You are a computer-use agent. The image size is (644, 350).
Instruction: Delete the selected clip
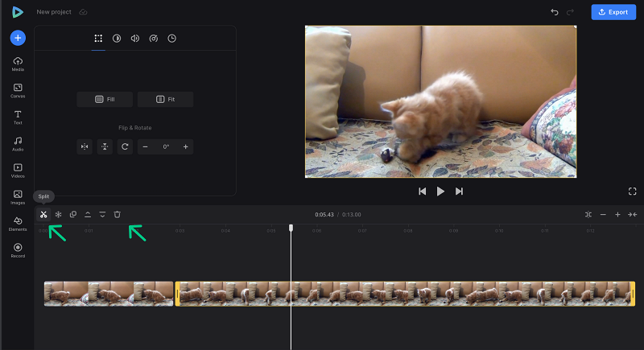(x=117, y=215)
